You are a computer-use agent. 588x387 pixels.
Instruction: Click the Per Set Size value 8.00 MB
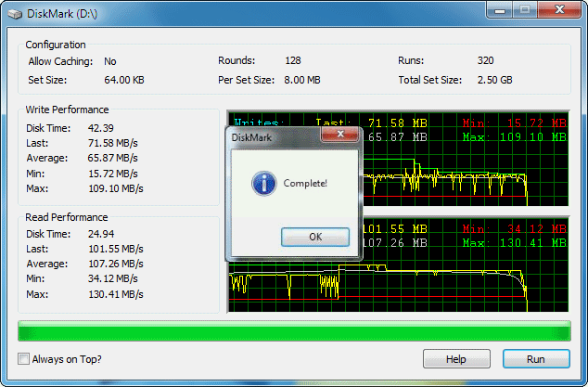(x=302, y=80)
